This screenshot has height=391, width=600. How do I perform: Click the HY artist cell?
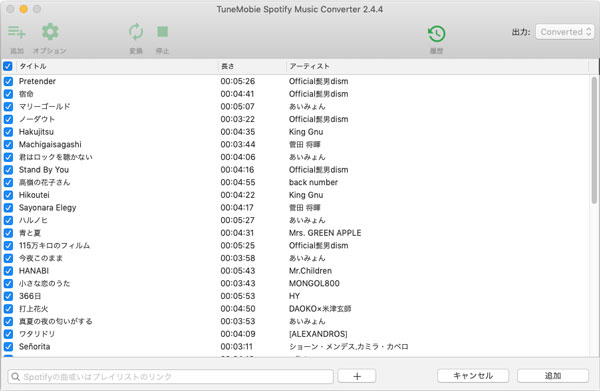[294, 296]
